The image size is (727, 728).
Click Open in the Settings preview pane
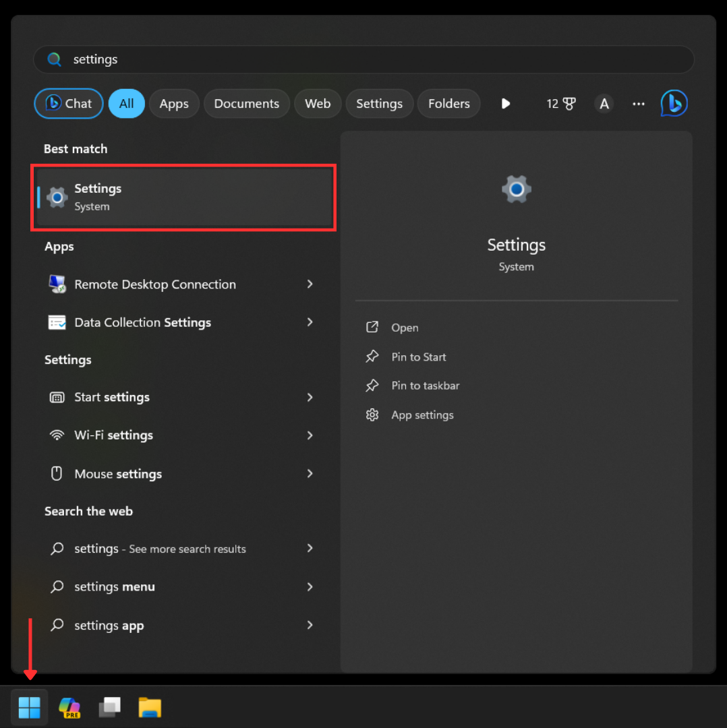[405, 328]
